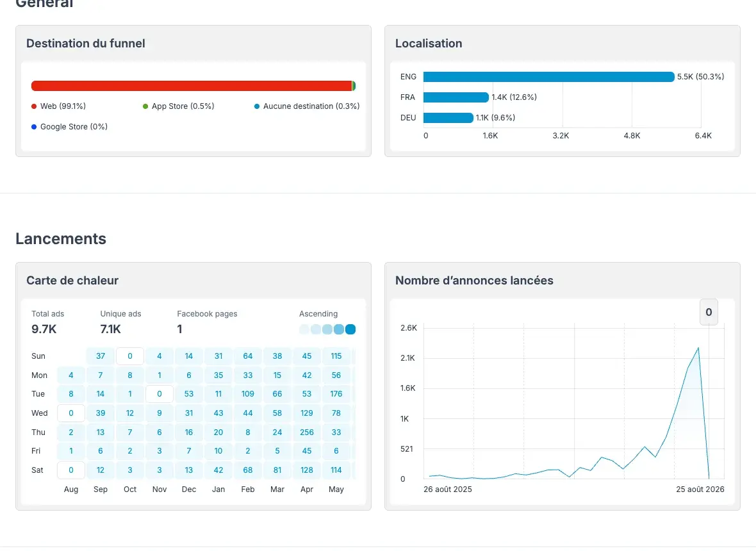Select Aucune destination (0.3%) legend entry

coord(307,106)
